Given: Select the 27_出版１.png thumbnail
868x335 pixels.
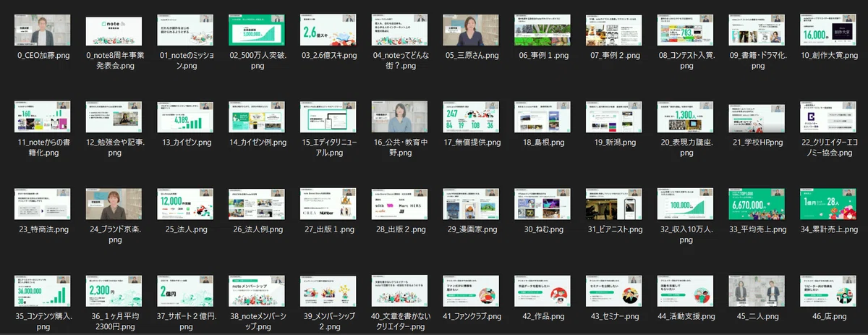Looking at the screenshot, I should click(328, 205).
